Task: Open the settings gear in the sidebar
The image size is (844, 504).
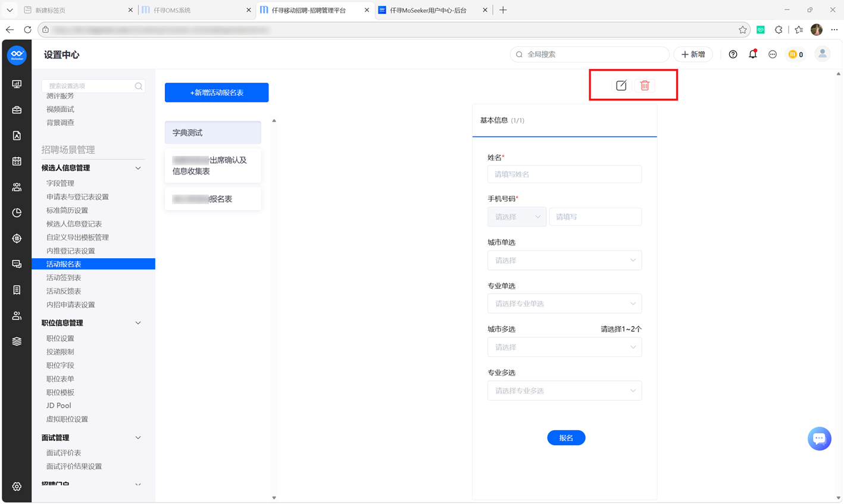Action: pos(17,486)
